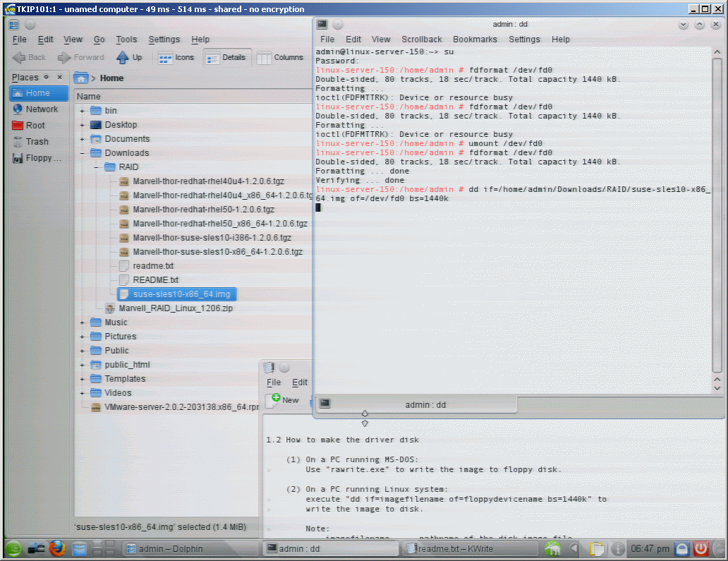Click the Konsole window terminal icon
Image resolution: width=728 pixels, height=561 pixels.
(x=322, y=24)
